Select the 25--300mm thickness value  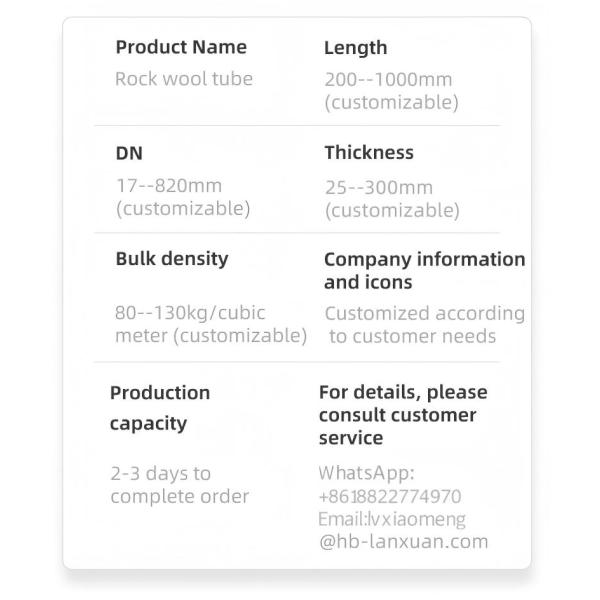[379, 187]
